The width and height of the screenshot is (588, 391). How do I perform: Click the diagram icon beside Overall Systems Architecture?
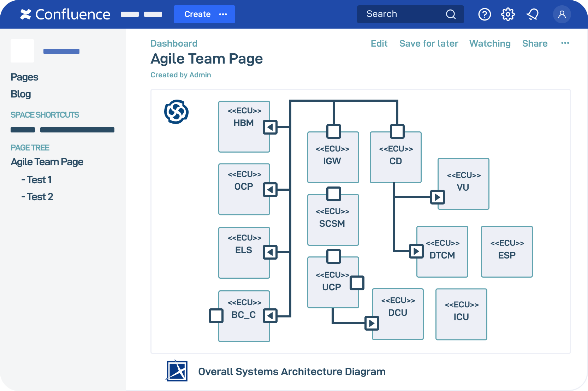click(x=177, y=371)
